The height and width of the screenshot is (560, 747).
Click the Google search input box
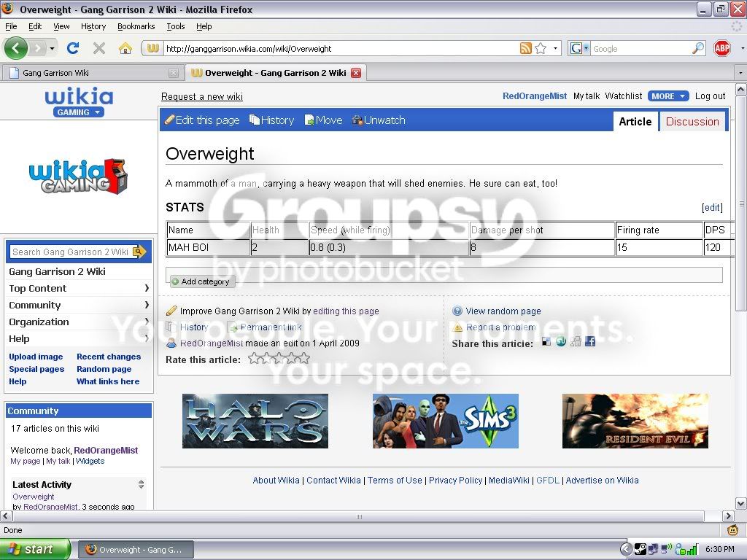640,48
